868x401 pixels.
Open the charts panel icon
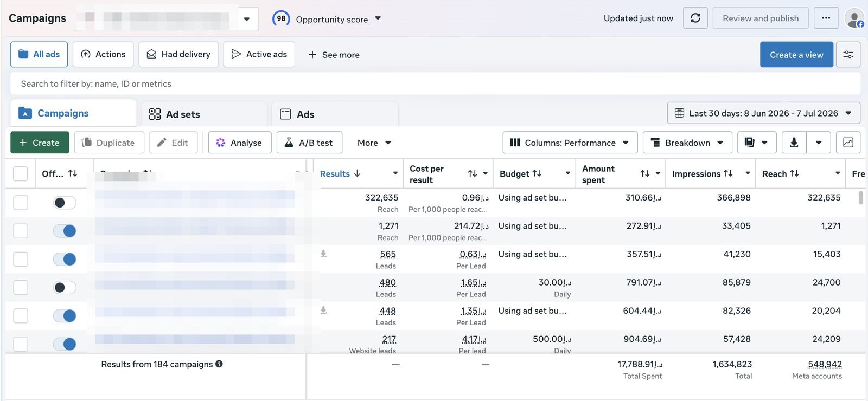coord(848,143)
